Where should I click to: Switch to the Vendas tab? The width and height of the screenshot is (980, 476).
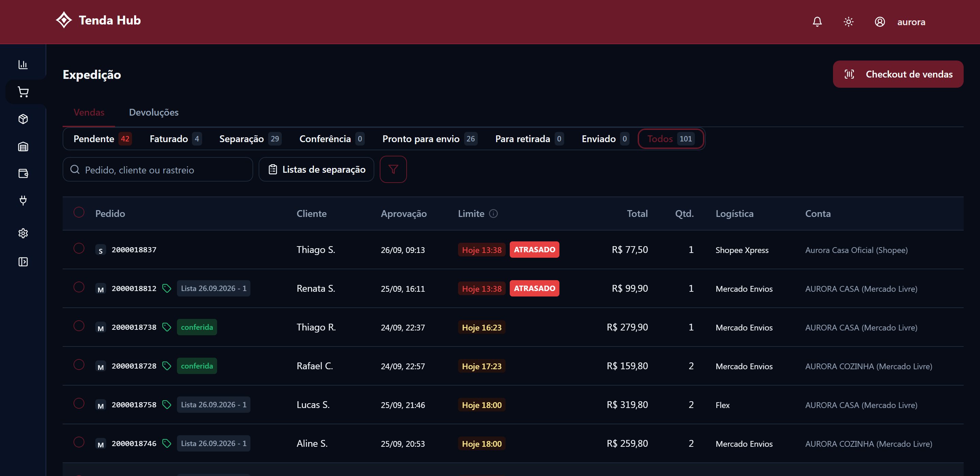pos(88,112)
